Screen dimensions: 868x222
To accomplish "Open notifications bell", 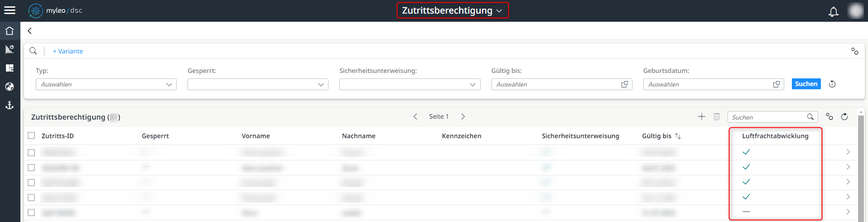I will click(833, 11).
